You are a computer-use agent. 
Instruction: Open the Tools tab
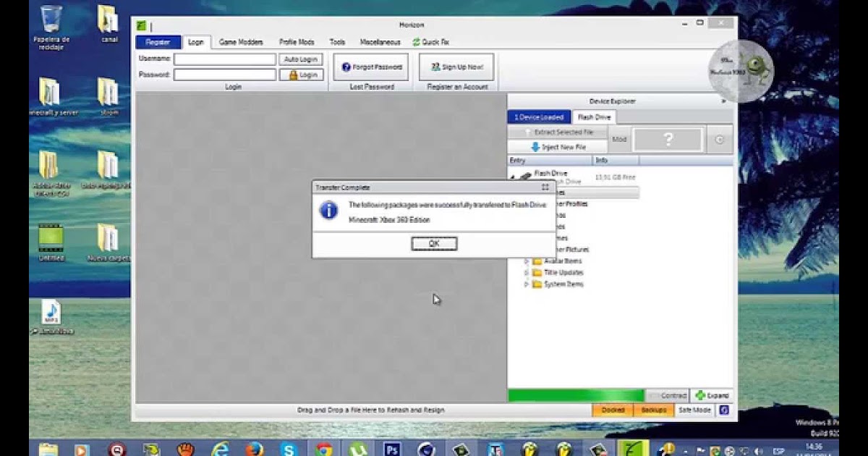pyautogui.click(x=337, y=42)
